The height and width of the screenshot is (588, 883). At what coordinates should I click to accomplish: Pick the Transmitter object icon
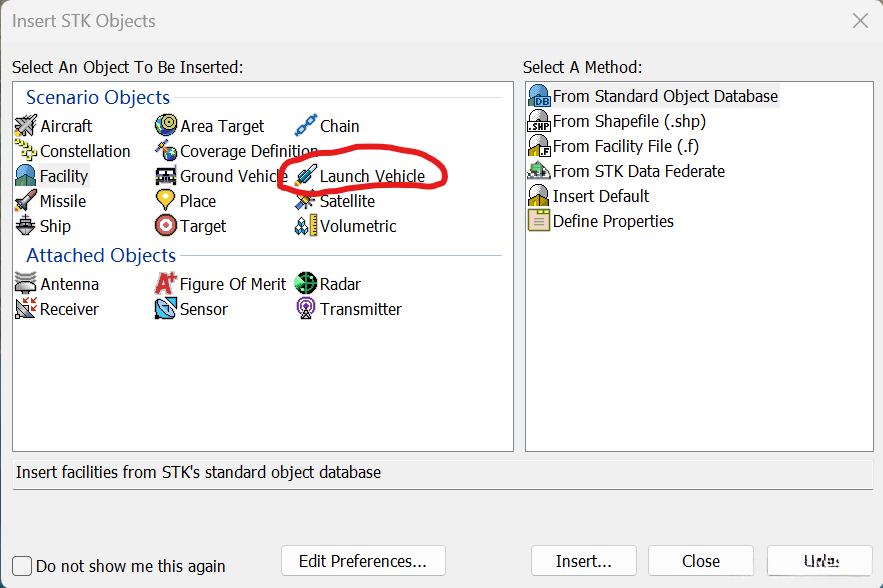click(306, 309)
